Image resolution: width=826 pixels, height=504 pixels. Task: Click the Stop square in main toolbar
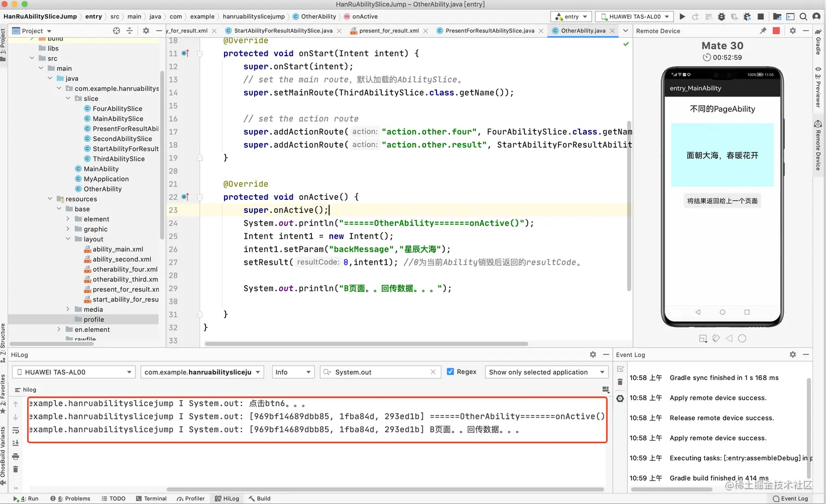pos(760,16)
